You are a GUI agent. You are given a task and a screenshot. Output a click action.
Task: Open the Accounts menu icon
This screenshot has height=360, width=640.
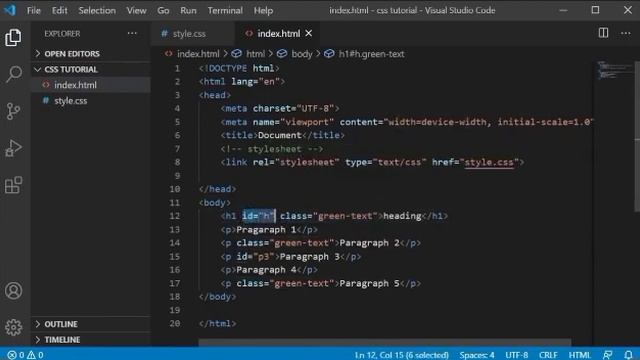click(x=13, y=291)
